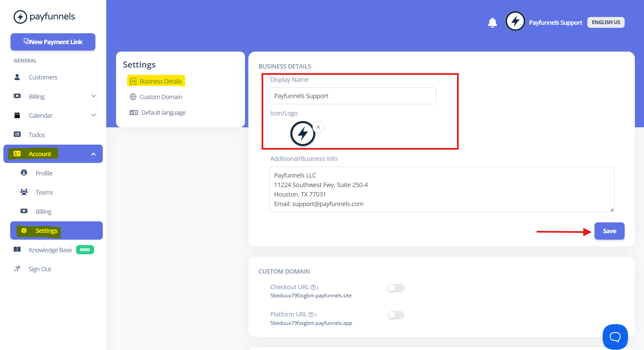Click the Default language icon

click(x=134, y=112)
